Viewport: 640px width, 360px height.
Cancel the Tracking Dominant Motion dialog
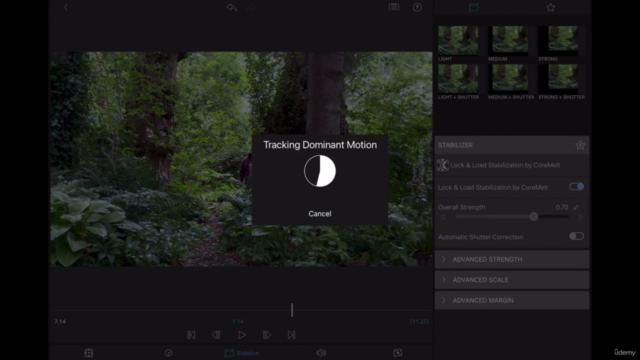point(320,213)
